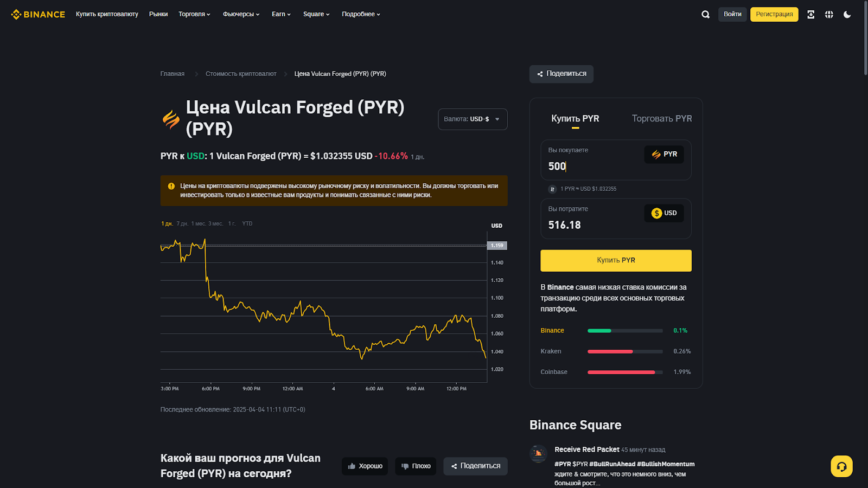Go to Стоимость криптовалют breadcrumb
This screenshot has width=868, height=488.
pyautogui.click(x=241, y=74)
